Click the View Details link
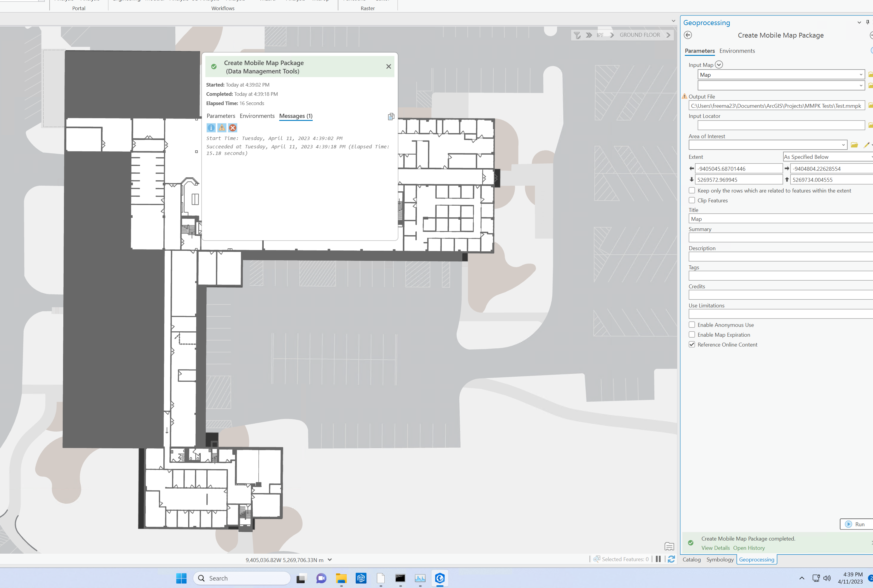The image size is (873, 588). click(715, 548)
